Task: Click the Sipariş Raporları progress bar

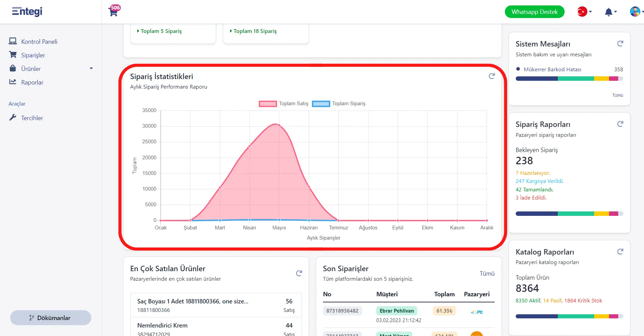Action: tap(569, 214)
